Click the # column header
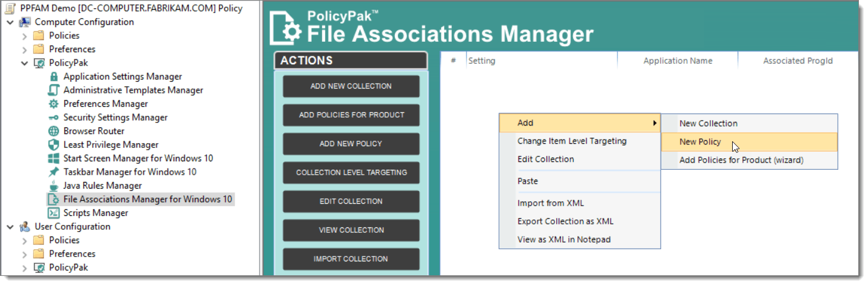Image resolution: width=868 pixels, height=285 pixels. 453,61
